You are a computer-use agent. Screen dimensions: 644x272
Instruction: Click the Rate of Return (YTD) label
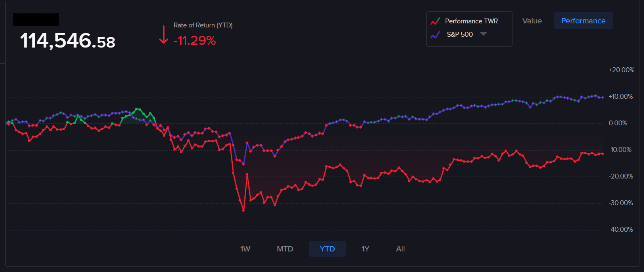pyautogui.click(x=203, y=25)
